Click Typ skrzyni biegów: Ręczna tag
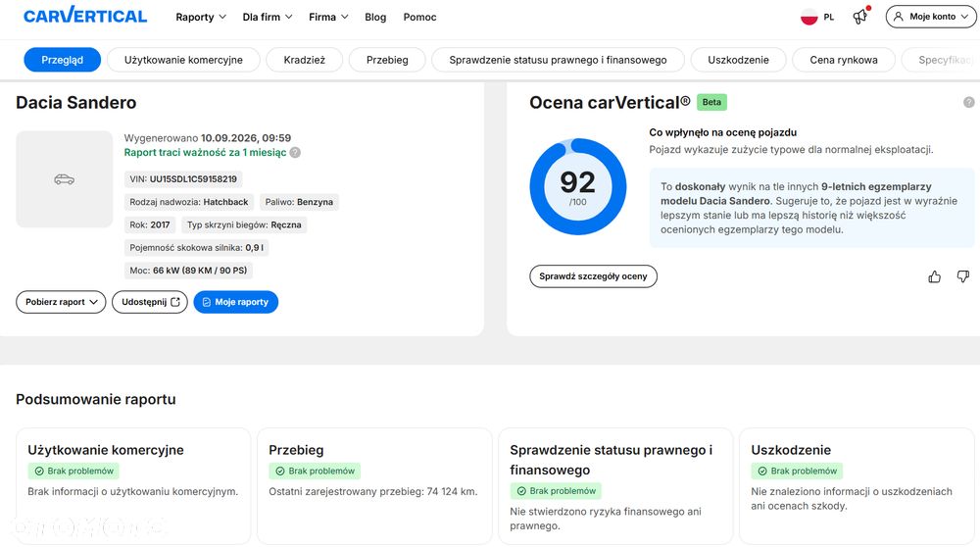This screenshot has width=980, height=547. [x=244, y=225]
